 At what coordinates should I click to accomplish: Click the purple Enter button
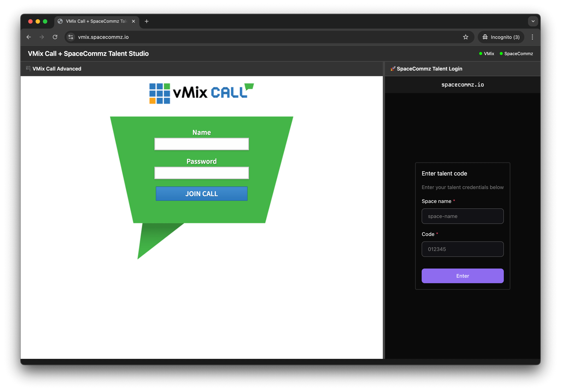[x=462, y=276]
